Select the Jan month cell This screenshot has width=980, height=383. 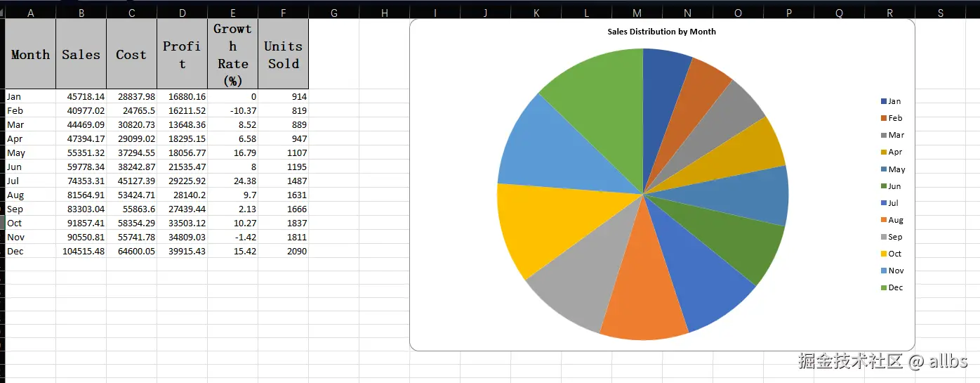point(30,96)
